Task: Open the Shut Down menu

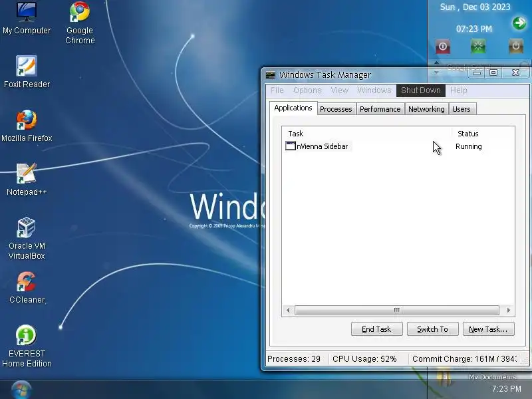Action: coord(421,90)
